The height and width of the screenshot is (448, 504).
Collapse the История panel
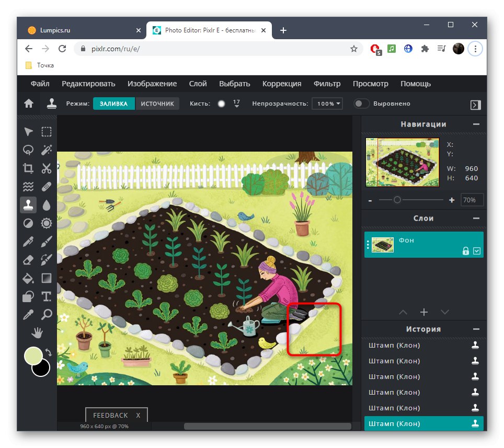pyautogui.click(x=476, y=329)
